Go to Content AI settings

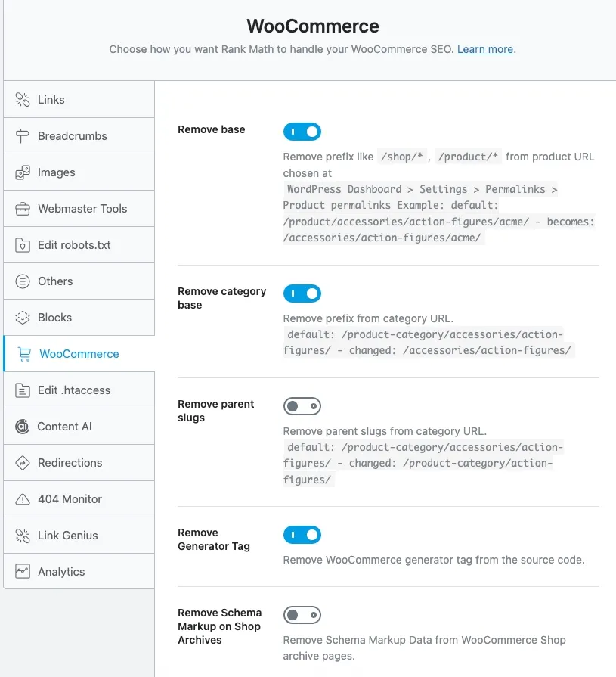(x=79, y=427)
